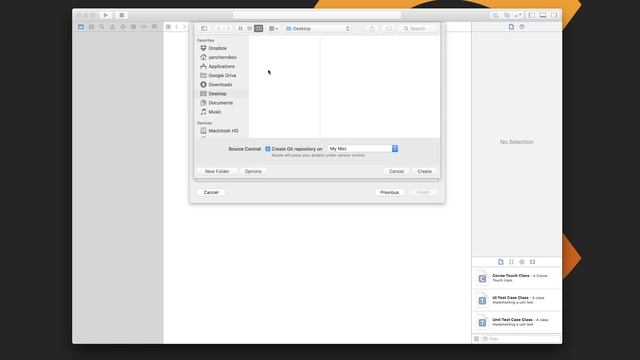Open the Debug navigator icon

[133, 27]
